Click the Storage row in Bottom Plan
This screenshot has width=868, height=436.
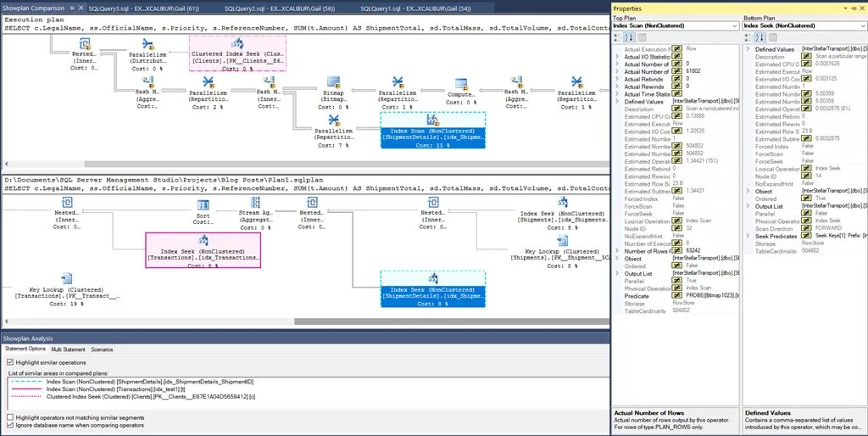[805, 243]
